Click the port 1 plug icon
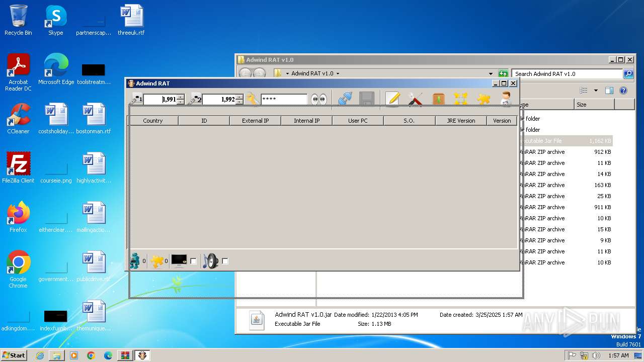The height and width of the screenshot is (362, 644). [x=137, y=99]
